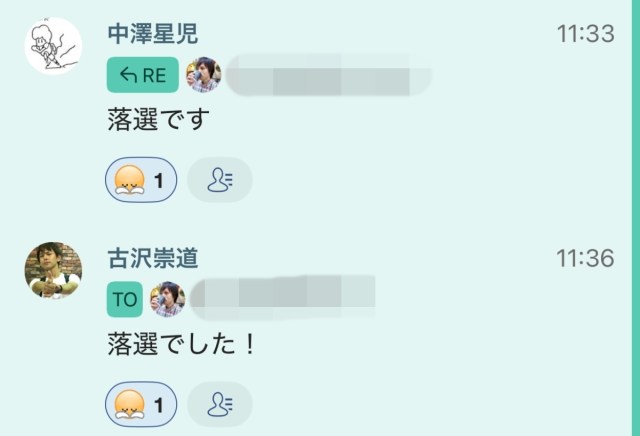640x436 pixels.
Task: Select message text 落選です
Action: (x=159, y=120)
